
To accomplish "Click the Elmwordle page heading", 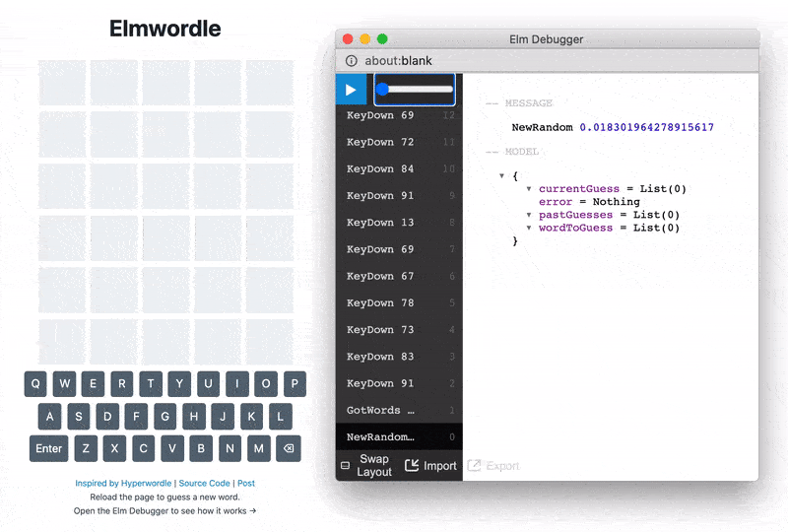I will [x=164, y=29].
